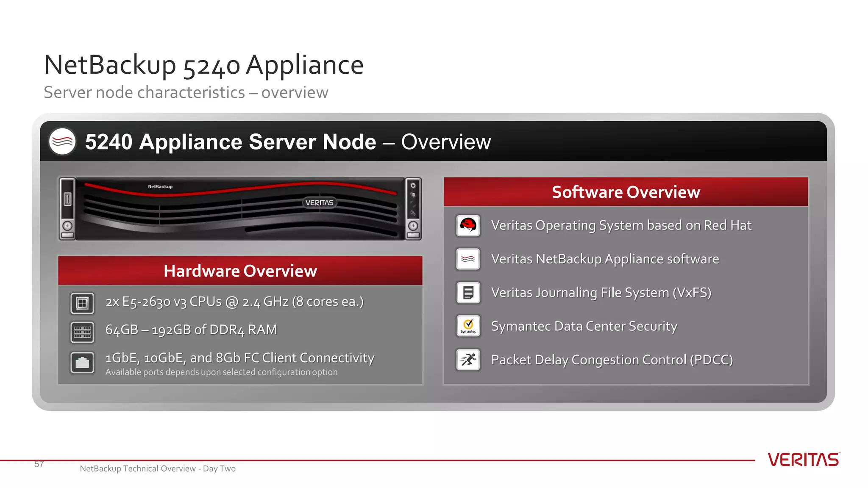Select Packet Delay Congestion Control (PDCC) text
Viewport: 868px width, 488px height.
point(612,360)
